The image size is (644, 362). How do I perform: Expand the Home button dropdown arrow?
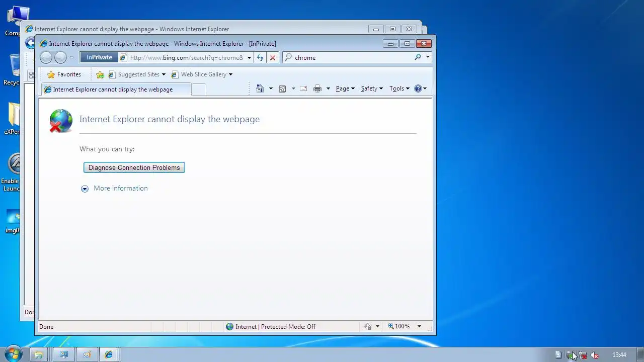[271, 88]
